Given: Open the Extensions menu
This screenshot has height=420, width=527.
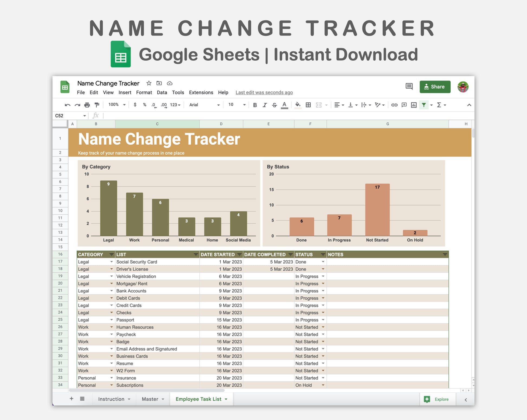Looking at the screenshot, I should coord(201,92).
